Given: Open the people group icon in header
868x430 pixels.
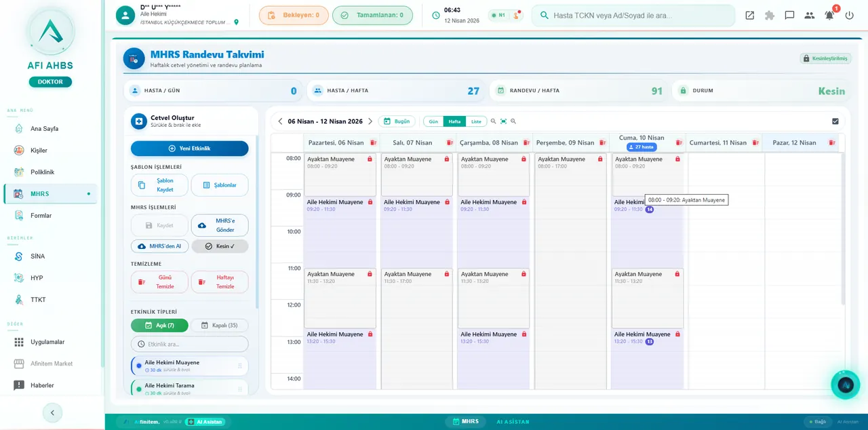Looking at the screenshot, I should pyautogui.click(x=809, y=15).
